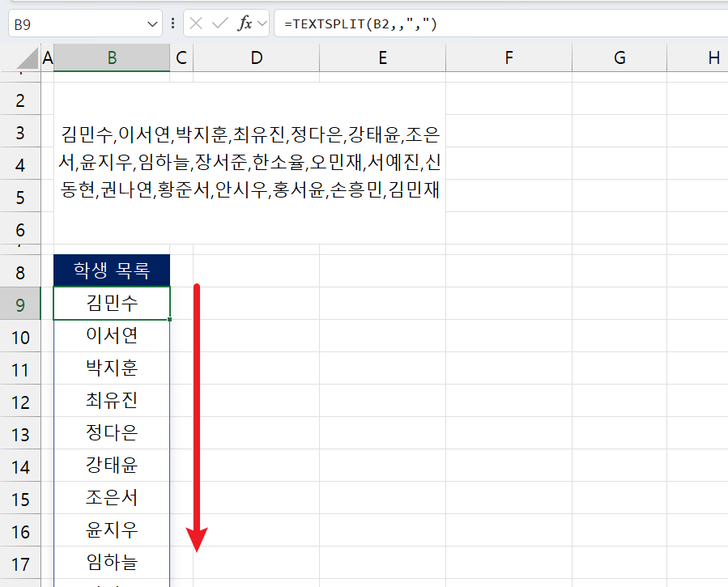Select row 10 header
This screenshot has width=728, height=587.
(x=20, y=336)
